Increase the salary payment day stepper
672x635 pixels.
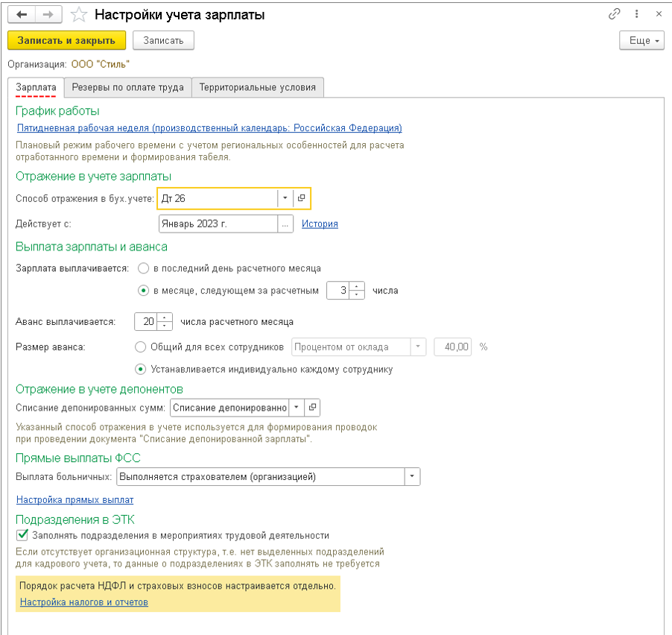pyautogui.click(x=357, y=286)
